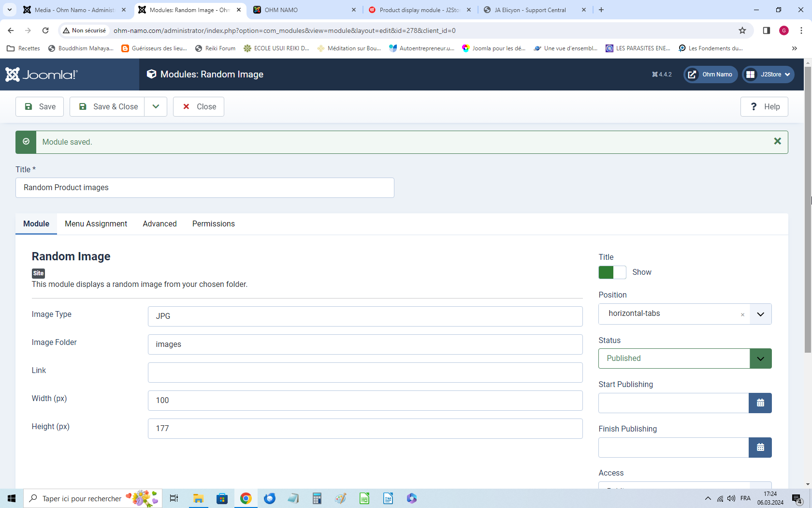Close the Media - Ohm Namo tab
Screen dimensions: 812x508
point(124,10)
